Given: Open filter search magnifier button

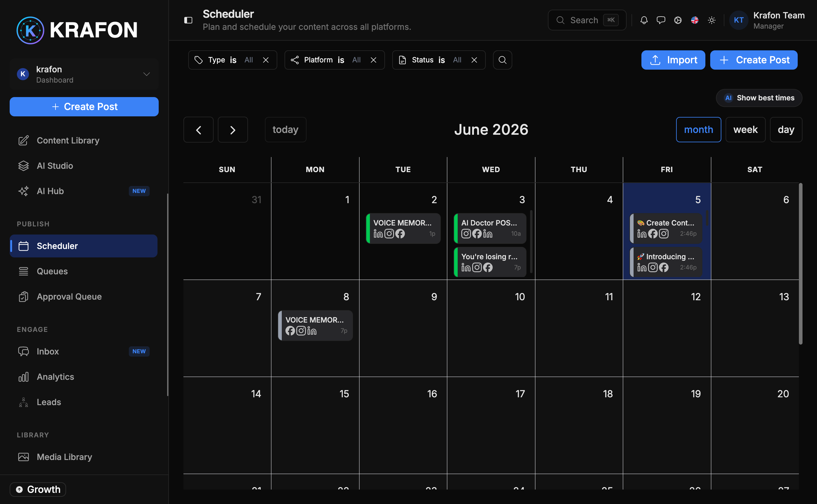Looking at the screenshot, I should point(502,60).
